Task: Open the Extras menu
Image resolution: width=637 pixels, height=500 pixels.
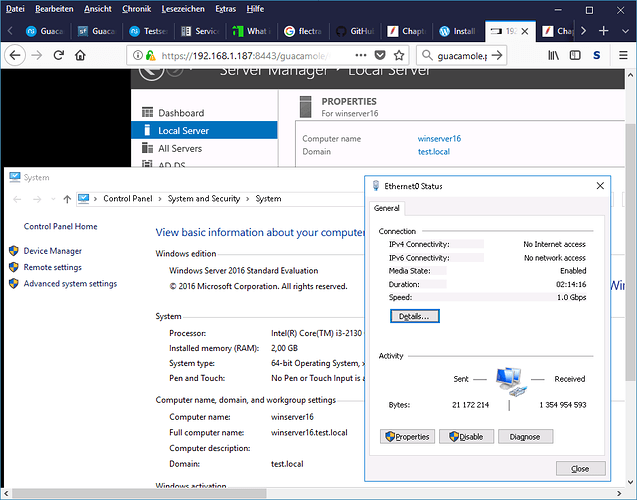Action: pyautogui.click(x=225, y=9)
